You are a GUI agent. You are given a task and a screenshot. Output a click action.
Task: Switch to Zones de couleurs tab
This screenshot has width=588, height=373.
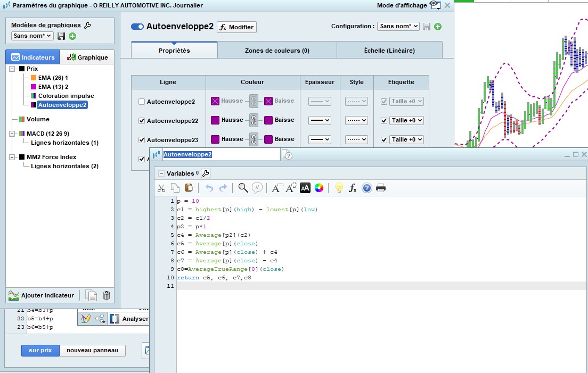(277, 51)
